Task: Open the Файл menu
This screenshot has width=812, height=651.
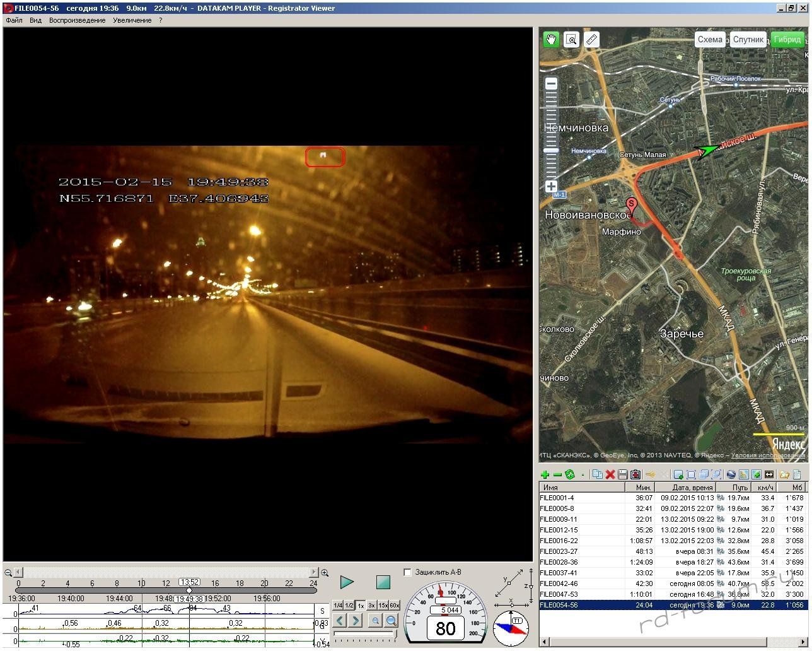Action: click(x=14, y=20)
